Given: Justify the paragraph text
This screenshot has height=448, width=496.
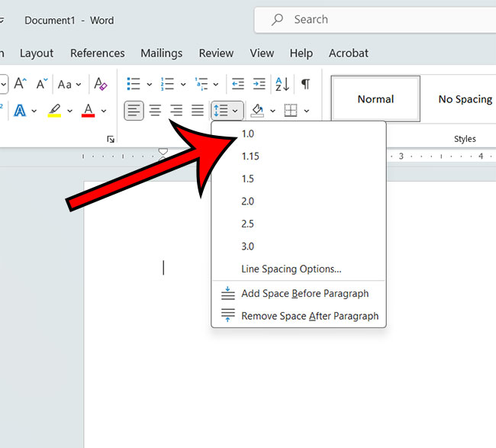Looking at the screenshot, I should tap(198, 111).
